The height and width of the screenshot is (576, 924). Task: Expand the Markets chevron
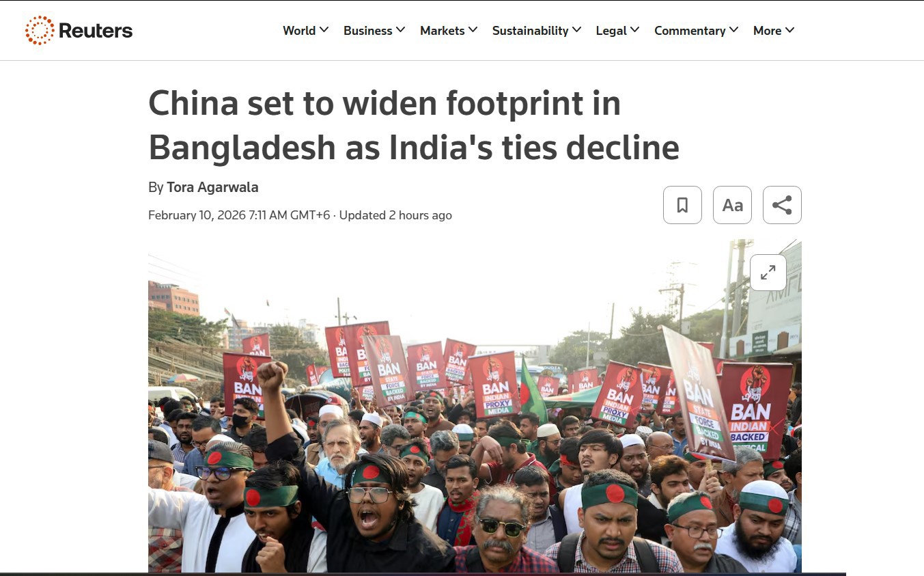(x=473, y=30)
